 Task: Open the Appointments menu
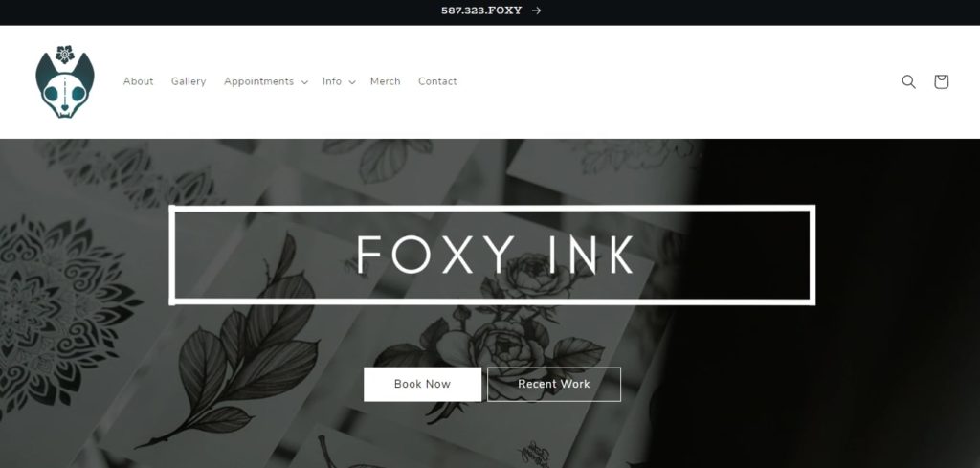[x=258, y=82]
